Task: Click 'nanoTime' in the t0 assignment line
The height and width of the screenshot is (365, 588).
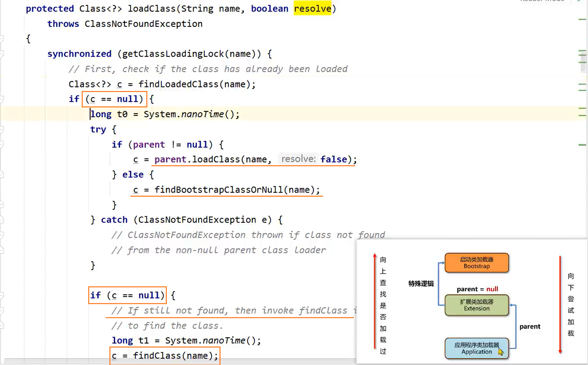Action: pos(202,114)
